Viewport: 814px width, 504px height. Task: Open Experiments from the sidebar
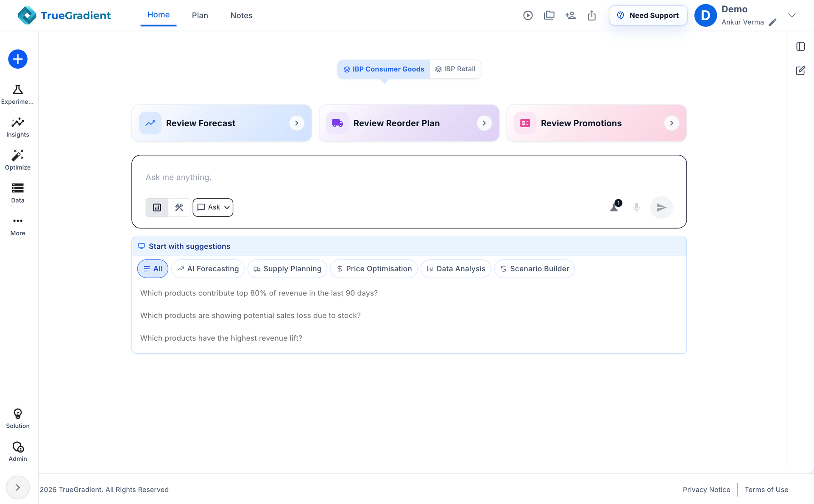coord(17,95)
